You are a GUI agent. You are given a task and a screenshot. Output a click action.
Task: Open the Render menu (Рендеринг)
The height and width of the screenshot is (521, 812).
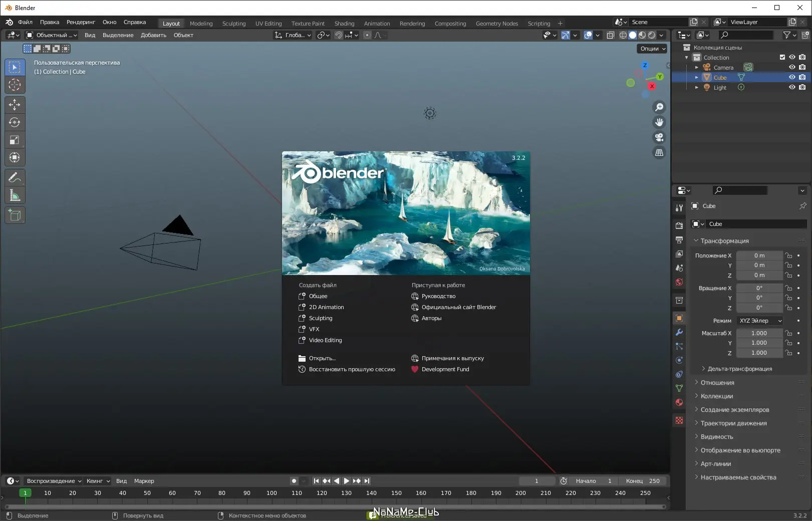[81, 22]
